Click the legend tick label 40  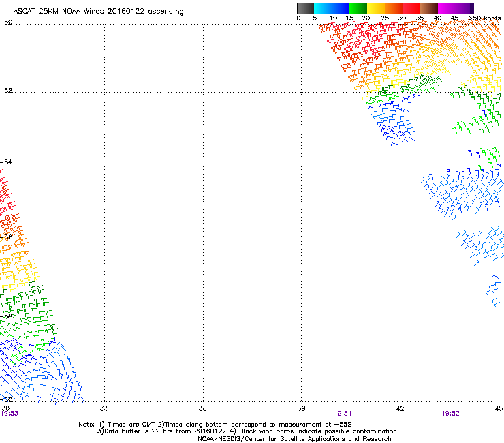pyautogui.click(x=437, y=18)
